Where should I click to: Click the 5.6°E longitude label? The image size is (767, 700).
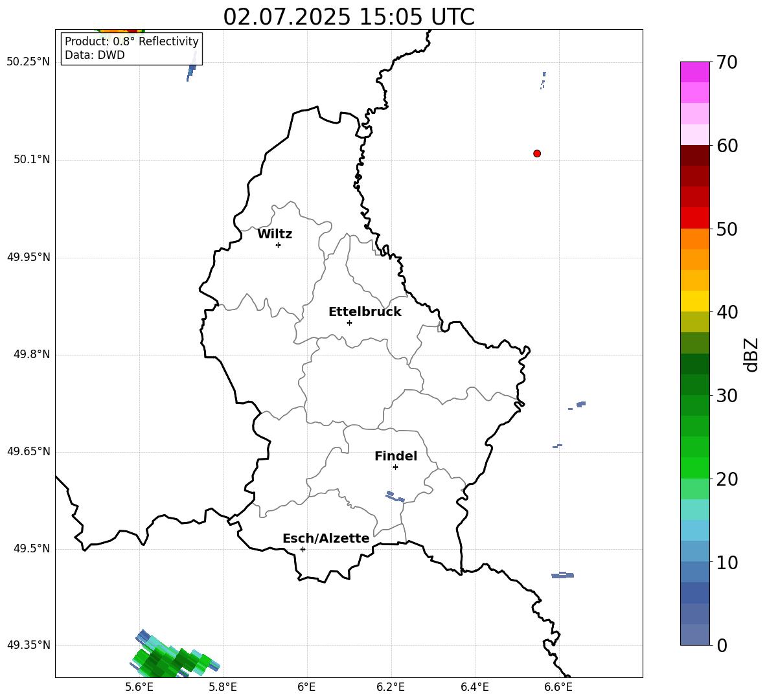139,687
